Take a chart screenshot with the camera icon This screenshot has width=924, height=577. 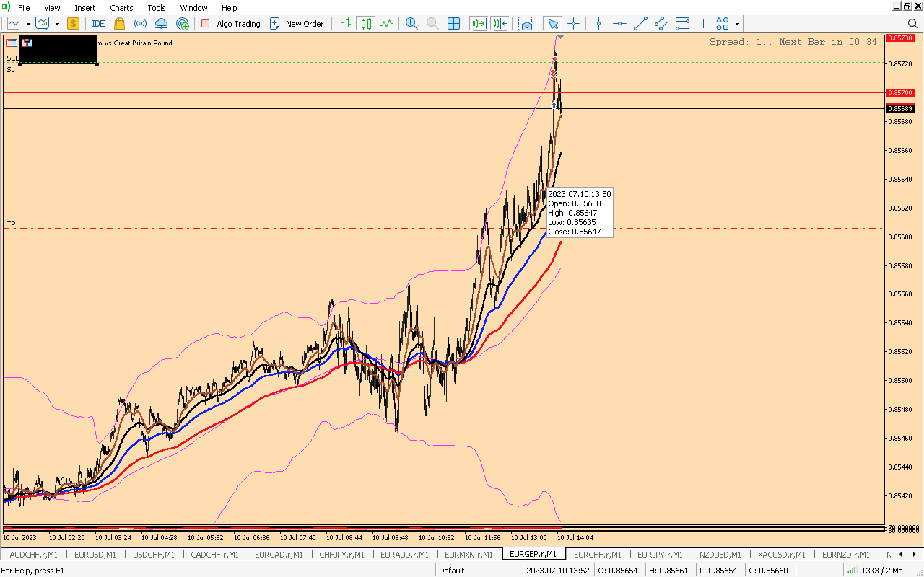pyautogui.click(x=526, y=24)
